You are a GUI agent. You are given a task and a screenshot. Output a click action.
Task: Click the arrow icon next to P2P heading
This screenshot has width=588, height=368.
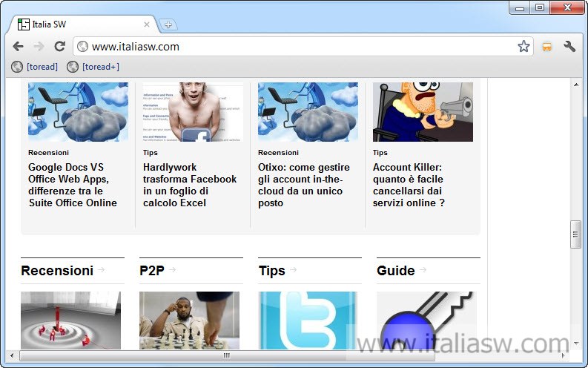(172, 270)
